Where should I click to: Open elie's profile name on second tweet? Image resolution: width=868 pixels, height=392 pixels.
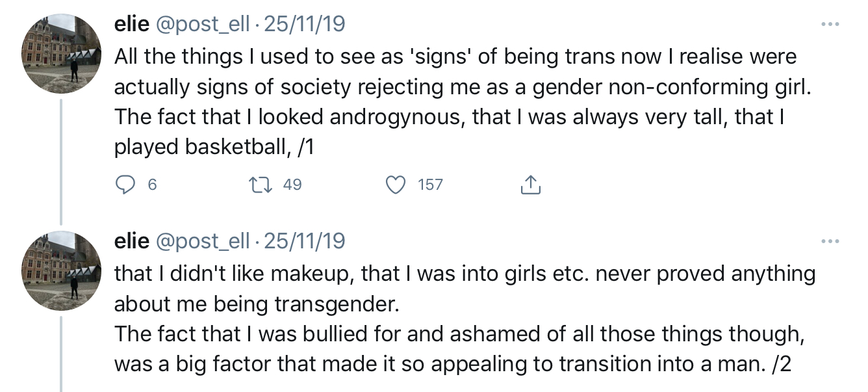132,242
